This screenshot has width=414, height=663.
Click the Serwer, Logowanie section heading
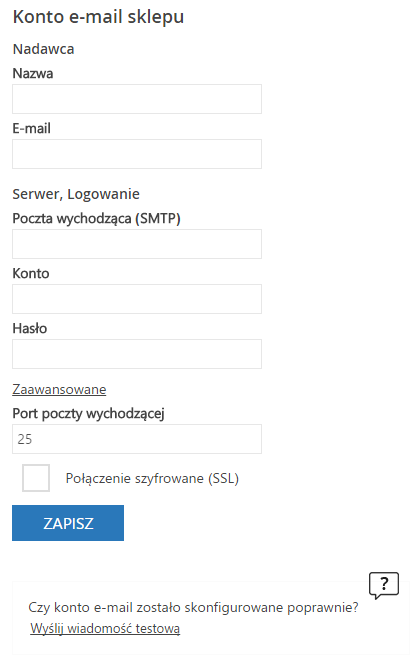point(76,194)
